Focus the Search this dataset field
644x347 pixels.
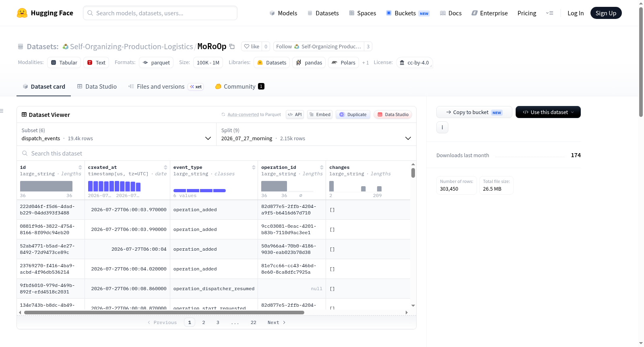point(217,154)
